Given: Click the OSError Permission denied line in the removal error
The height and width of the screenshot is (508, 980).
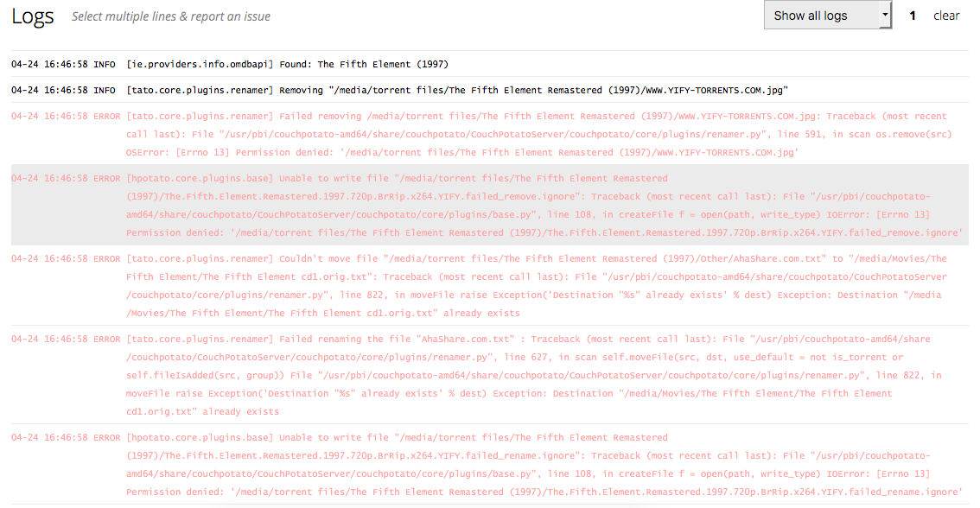Looking at the screenshot, I should coord(461,152).
